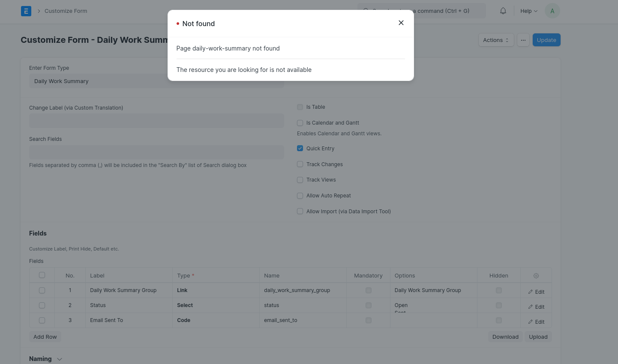Edit the Status field row
The image size is (618, 364).
click(x=536, y=307)
